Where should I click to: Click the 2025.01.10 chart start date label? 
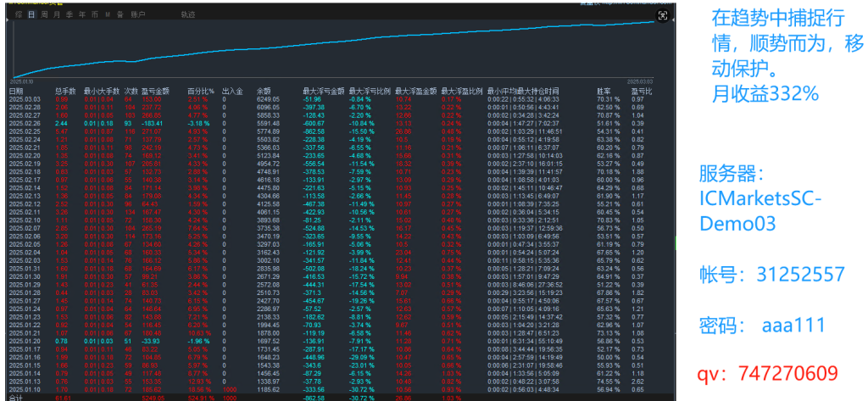coord(23,82)
